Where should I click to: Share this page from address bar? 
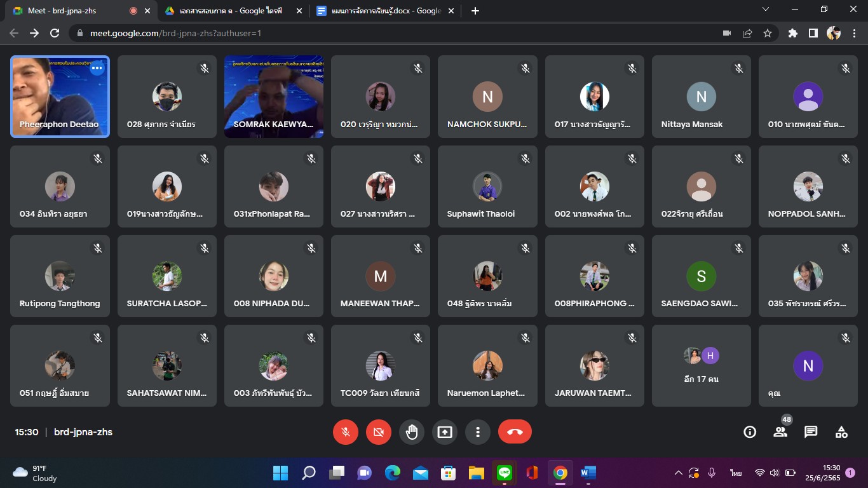click(x=747, y=33)
